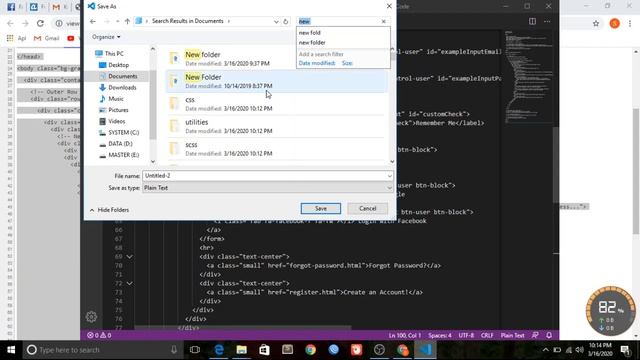Change indentation via 'Spaces: 4'
The height and width of the screenshot is (360, 640).
(x=440, y=335)
